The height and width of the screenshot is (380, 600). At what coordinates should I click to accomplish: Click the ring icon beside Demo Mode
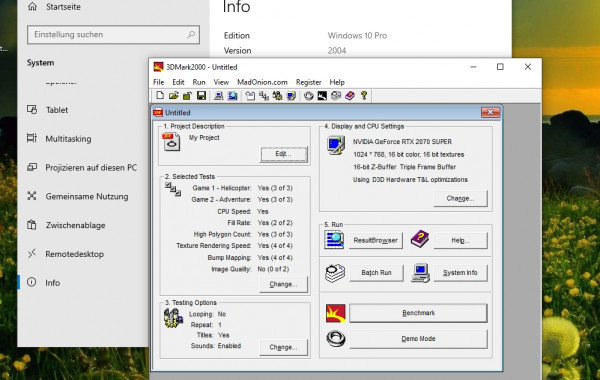(x=336, y=339)
